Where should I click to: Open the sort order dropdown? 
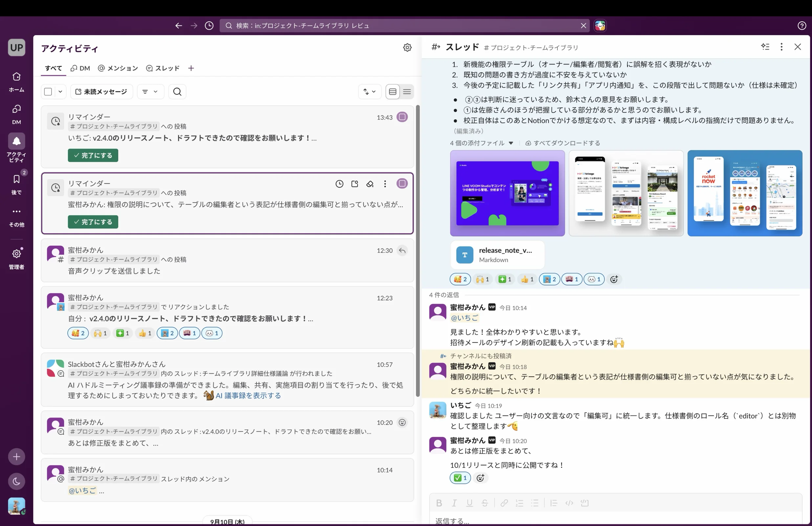pos(370,91)
